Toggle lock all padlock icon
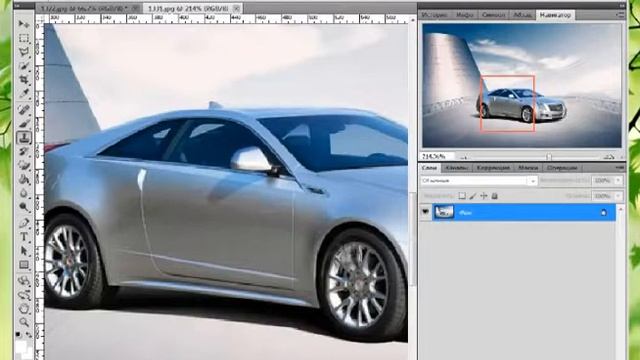The image size is (640, 360). [x=494, y=196]
